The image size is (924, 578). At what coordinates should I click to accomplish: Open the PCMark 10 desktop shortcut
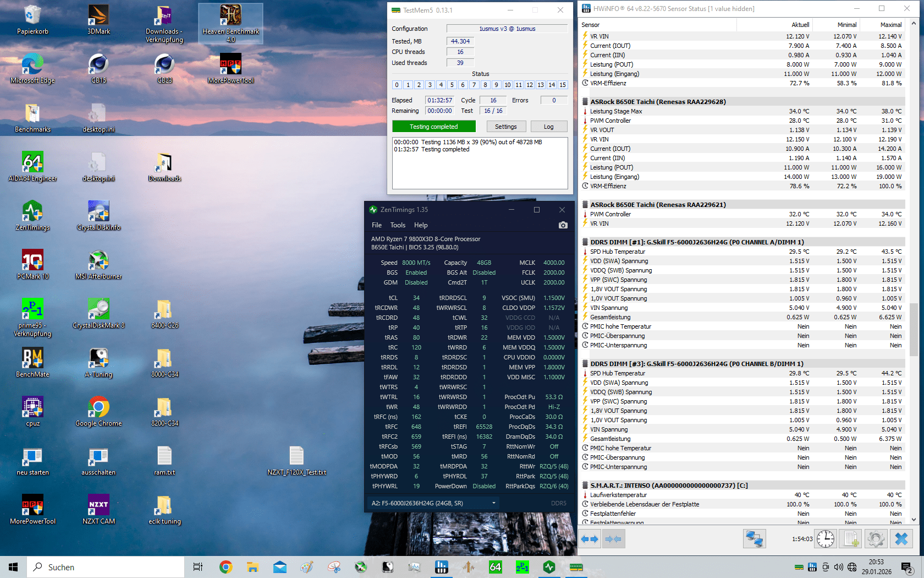coord(32,265)
